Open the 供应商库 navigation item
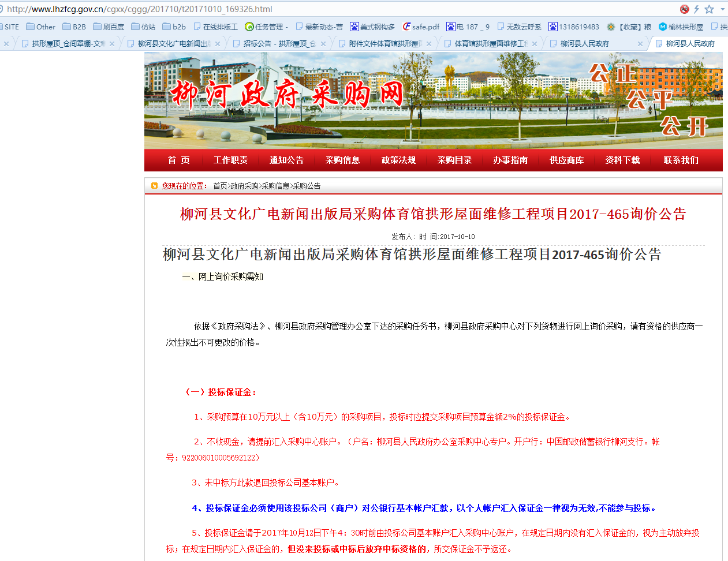The height and width of the screenshot is (561, 728). point(566,160)
